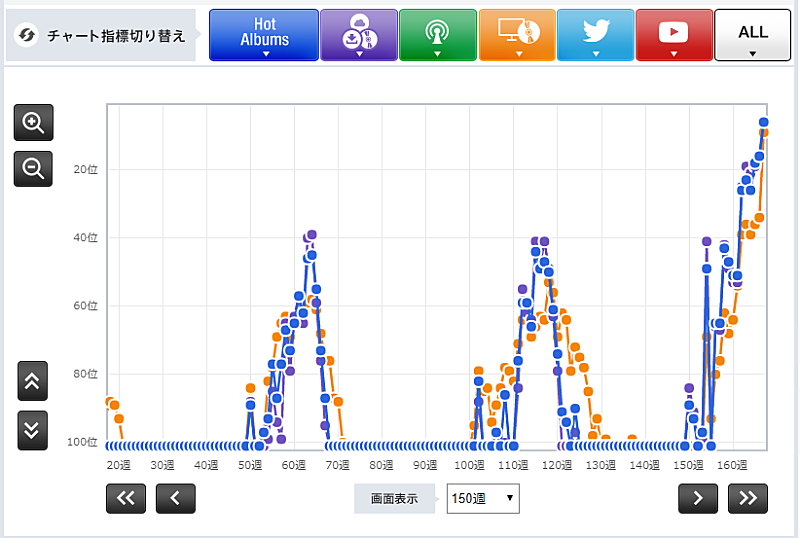Viewport: 800px width, 538px height.
Task: Click the double chevron up button
Action: coord(32,381)
